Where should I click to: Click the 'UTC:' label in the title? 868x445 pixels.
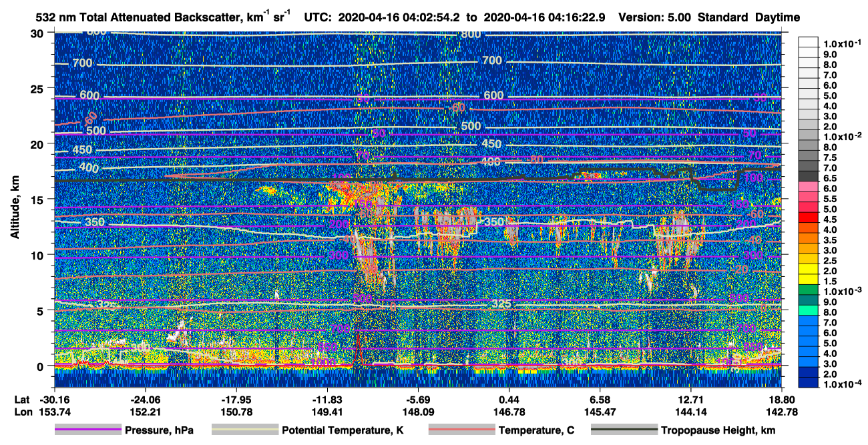click(x=318, y=18)
